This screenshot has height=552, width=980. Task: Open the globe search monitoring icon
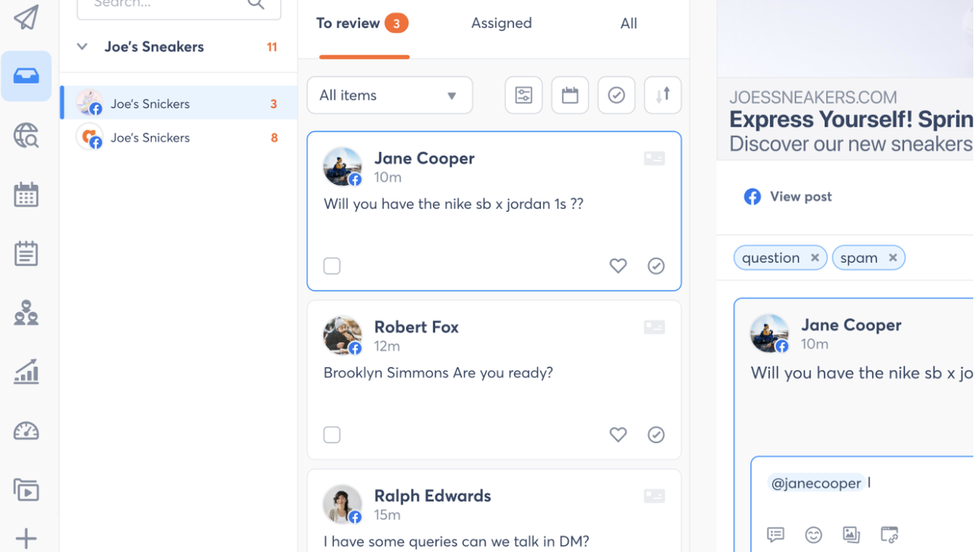coord(26,136)
